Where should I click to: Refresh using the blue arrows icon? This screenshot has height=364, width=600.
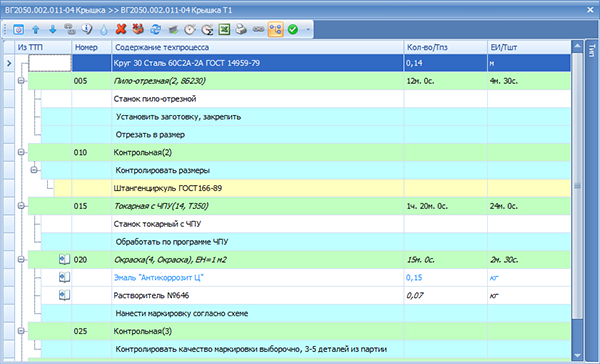[x=155, y=29]
